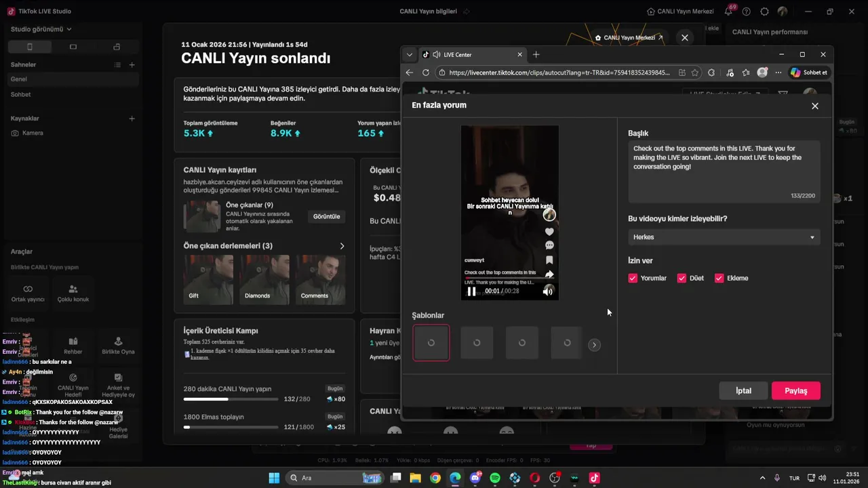This screenshot has height=488, width=868.
Task: Open the Comments highlight clip
Action: pos(320,279)
